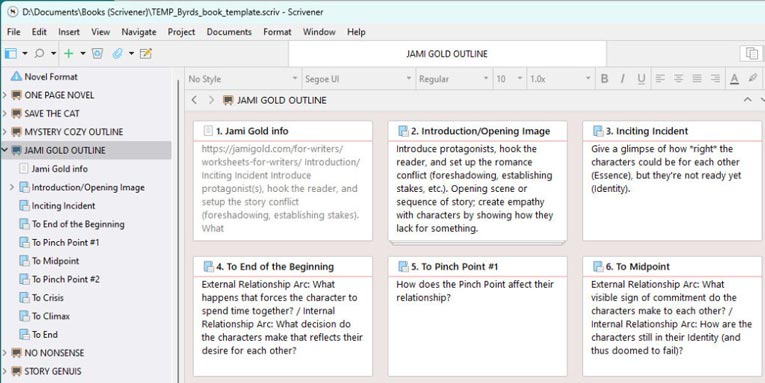Open the text color picker
765x383 pixels.
pos(734,79)
